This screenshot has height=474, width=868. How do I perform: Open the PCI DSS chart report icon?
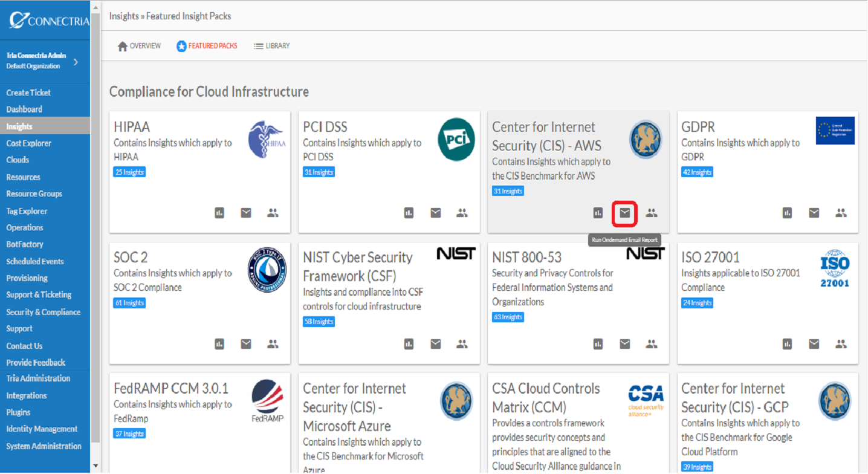409,213
